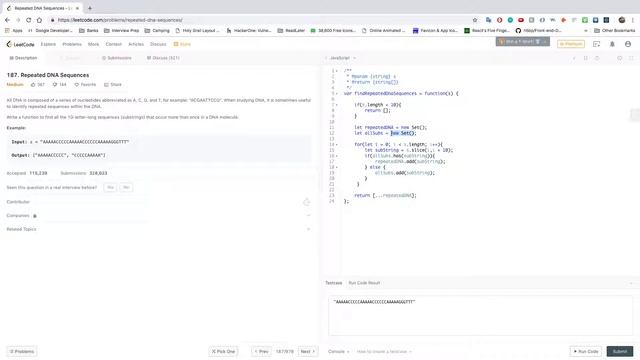Viewport: 640px width, 360px height.
Task: Open Problems in LeetCode navigation
Action: coord(72,44)
